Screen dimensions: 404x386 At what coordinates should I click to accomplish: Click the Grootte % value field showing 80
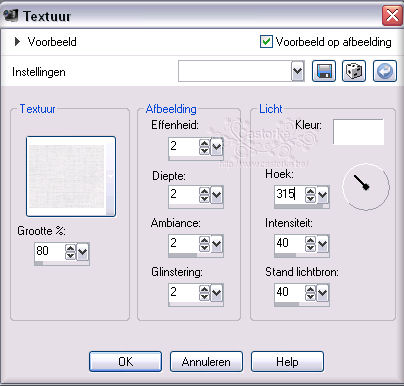pos(50,252)
